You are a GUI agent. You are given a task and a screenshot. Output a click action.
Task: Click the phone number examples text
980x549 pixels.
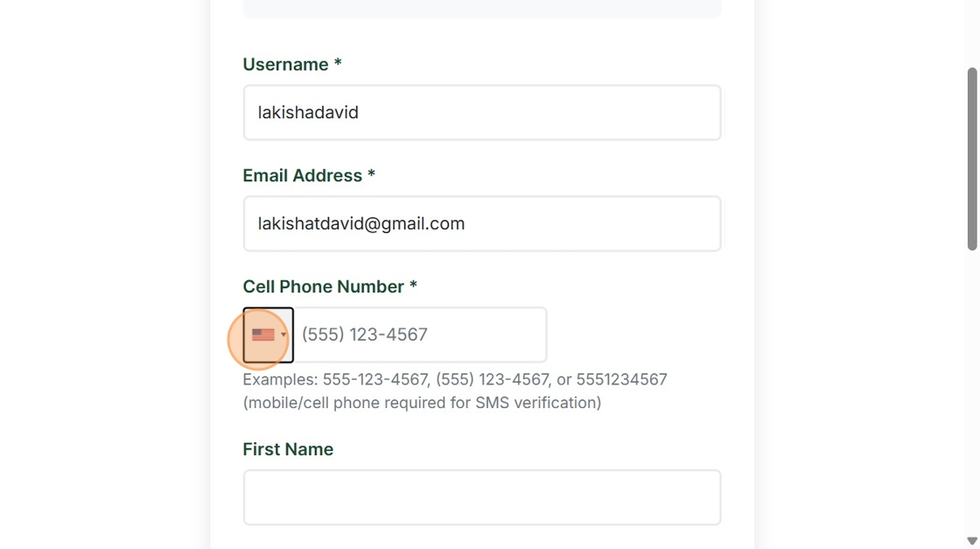[x=454, y=380]
